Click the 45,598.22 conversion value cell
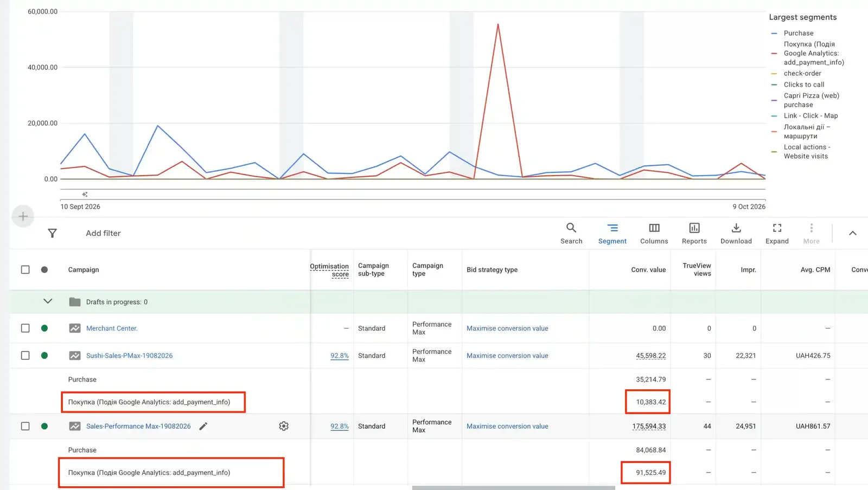 pos(650,356)
